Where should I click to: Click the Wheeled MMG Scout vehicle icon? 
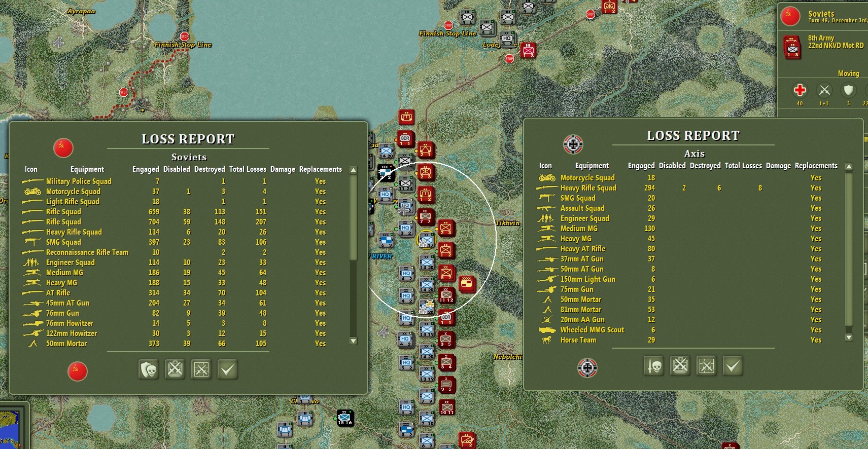pyautogui.click(x=547, y=330)
